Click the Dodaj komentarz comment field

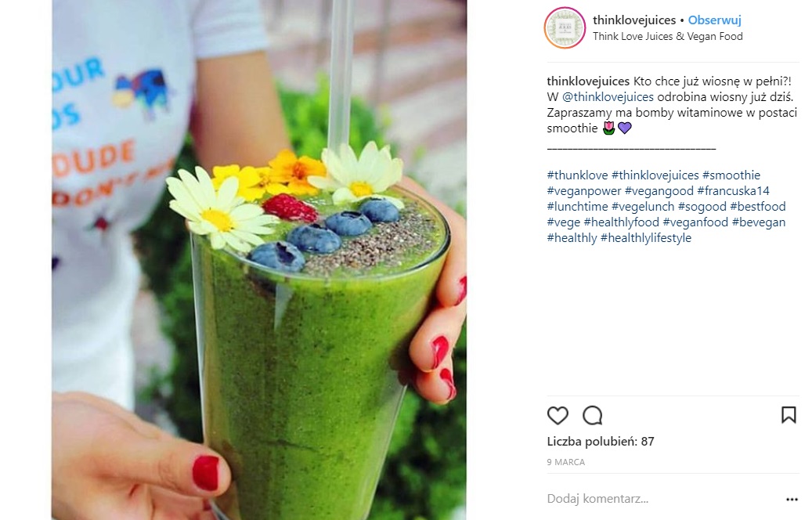[x=663, y=499]
